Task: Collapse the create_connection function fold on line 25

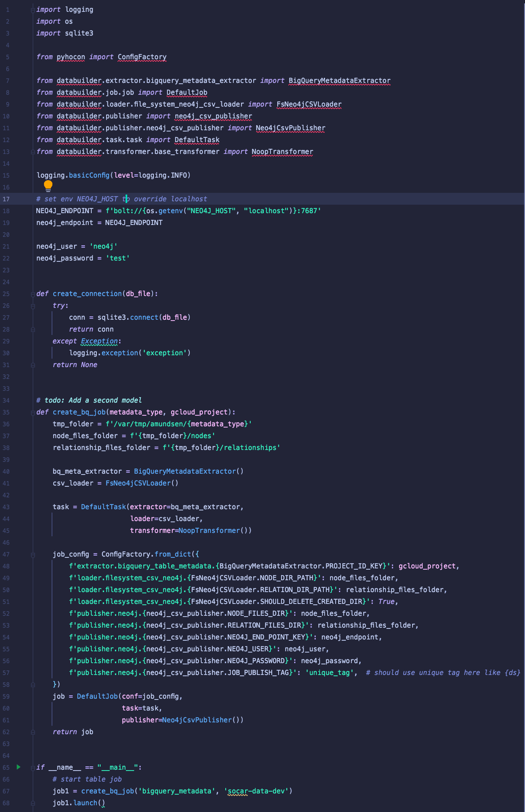Action: click(33, 294)
